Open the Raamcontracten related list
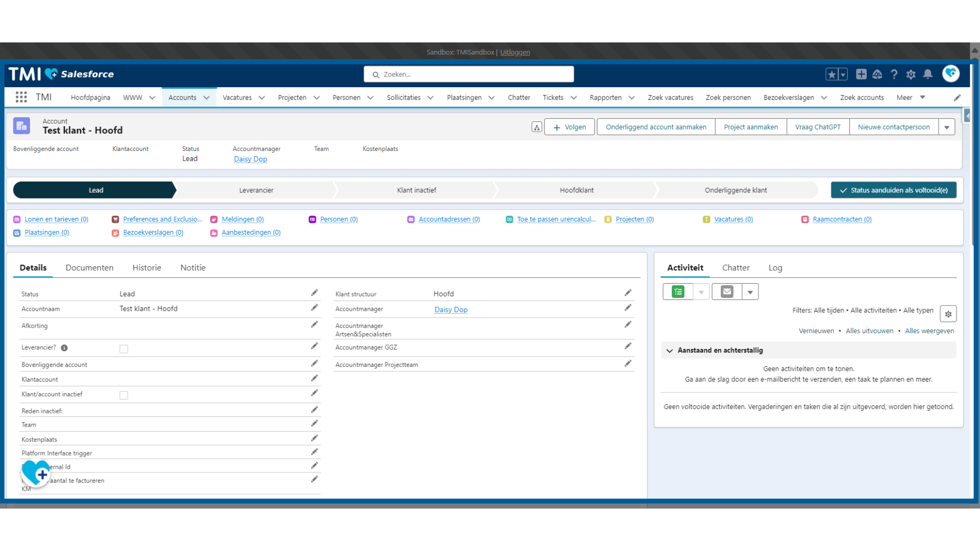The width and height of the screenshot is (980, 551). tap(842, 219)
